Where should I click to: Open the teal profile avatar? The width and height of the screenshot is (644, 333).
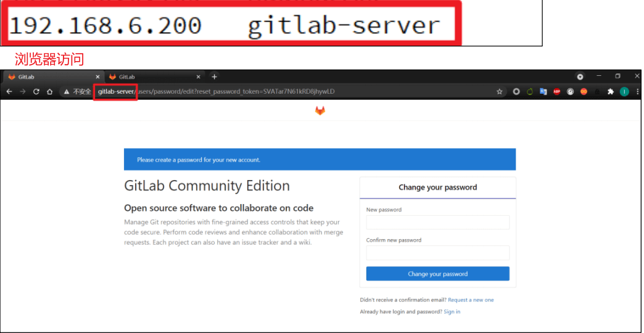(624, 91)
